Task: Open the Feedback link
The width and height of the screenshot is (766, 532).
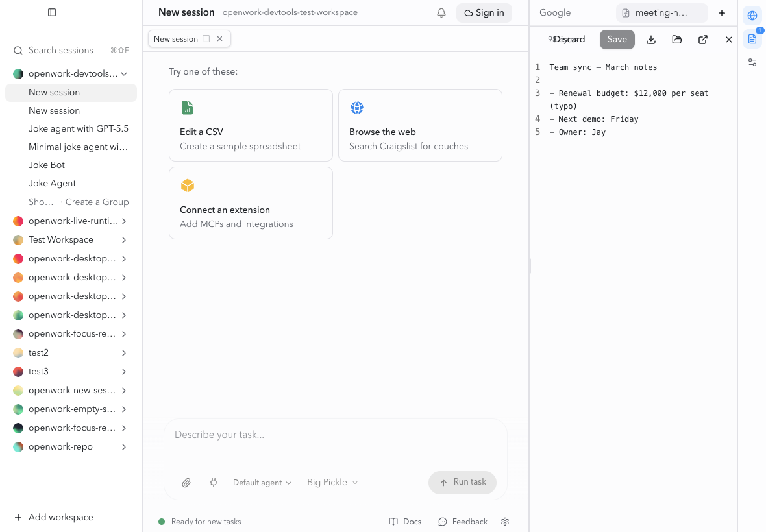Action: click(x=463, y=522)
